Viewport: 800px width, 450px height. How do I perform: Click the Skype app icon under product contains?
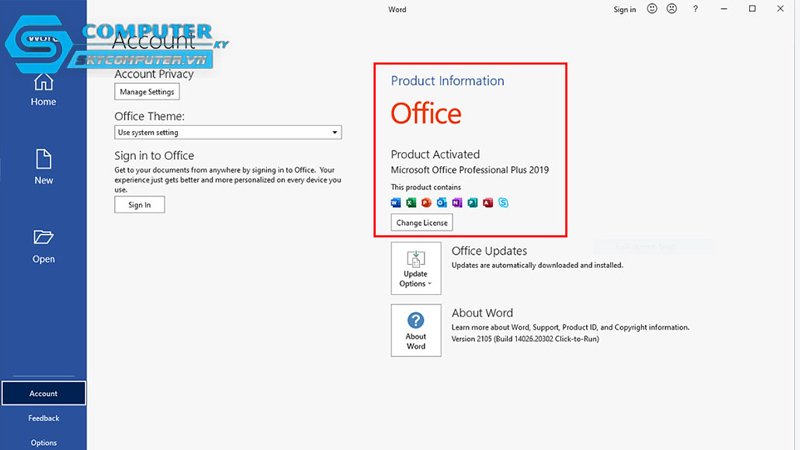pyautogui.click(x=503, y=203)
